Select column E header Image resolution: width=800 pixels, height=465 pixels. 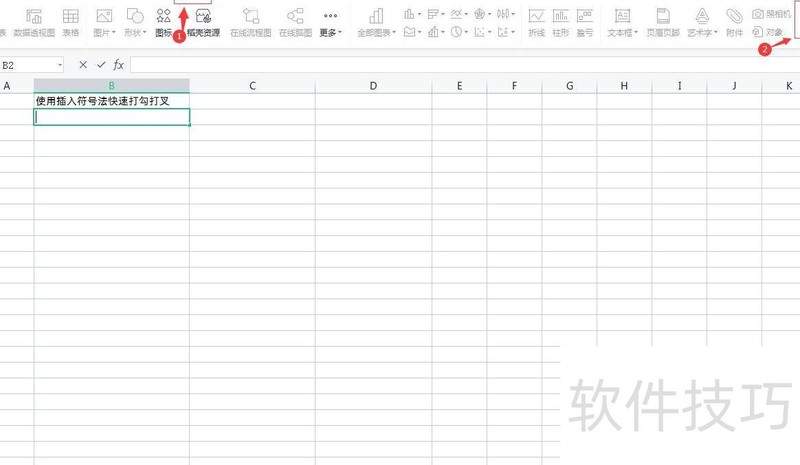tap(459, 86)
